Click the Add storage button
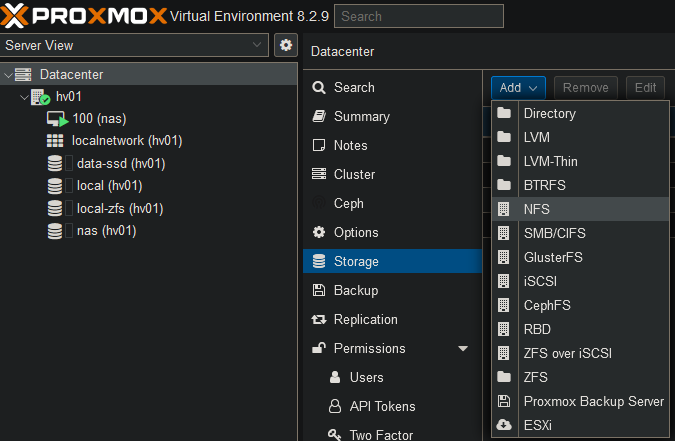 [x=518, y=87]
